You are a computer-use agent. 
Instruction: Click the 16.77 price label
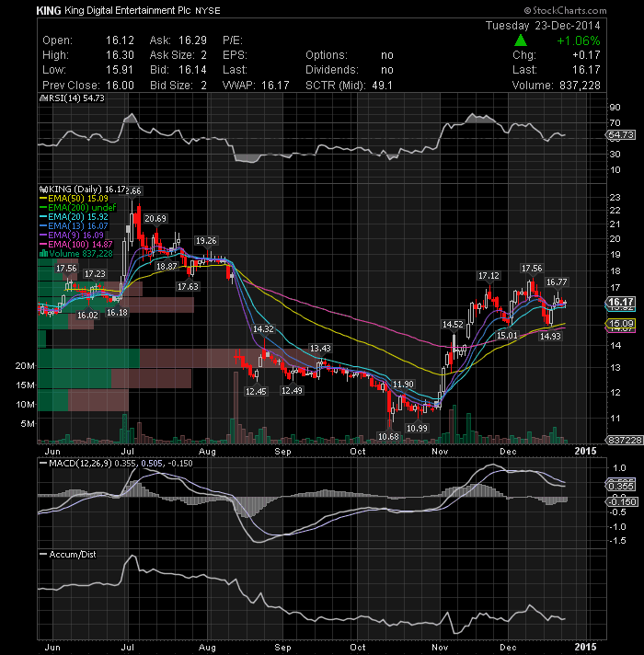coord(557,282)
